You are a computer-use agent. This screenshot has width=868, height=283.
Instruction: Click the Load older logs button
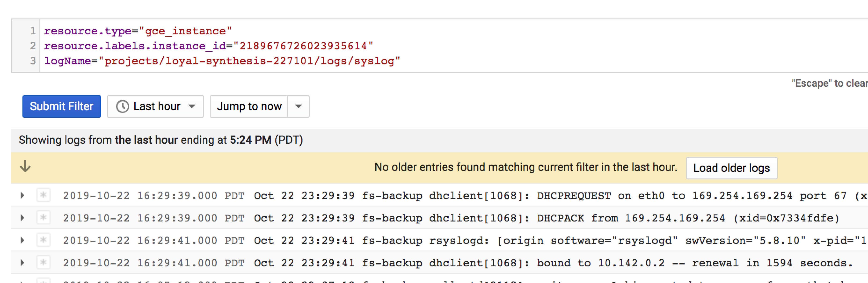(731, 168)
